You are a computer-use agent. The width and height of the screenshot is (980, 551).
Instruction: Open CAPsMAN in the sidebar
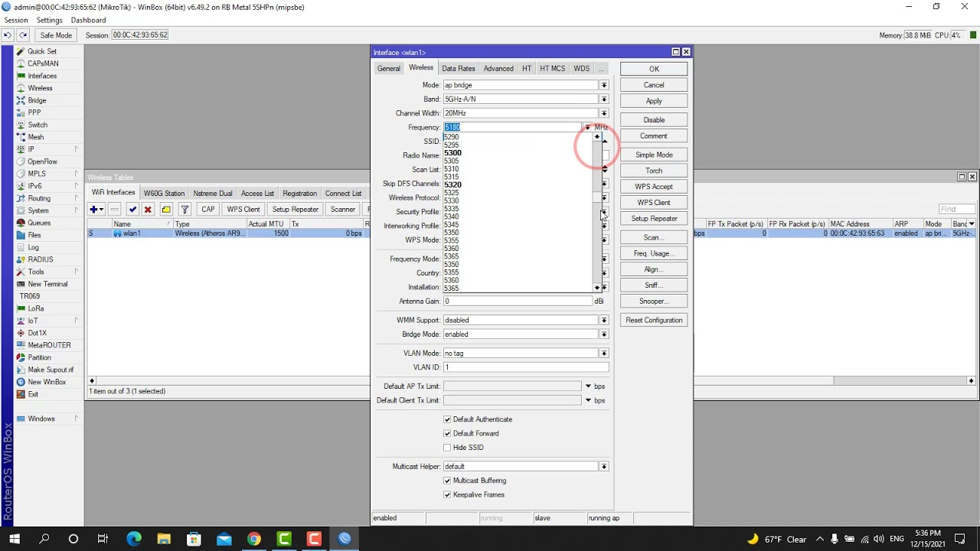point(43,64)
